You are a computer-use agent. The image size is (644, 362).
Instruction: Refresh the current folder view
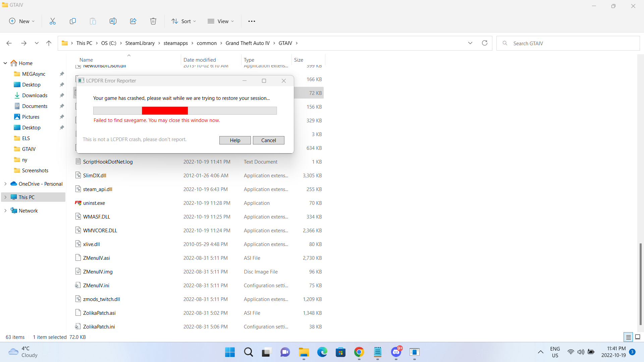484,43
